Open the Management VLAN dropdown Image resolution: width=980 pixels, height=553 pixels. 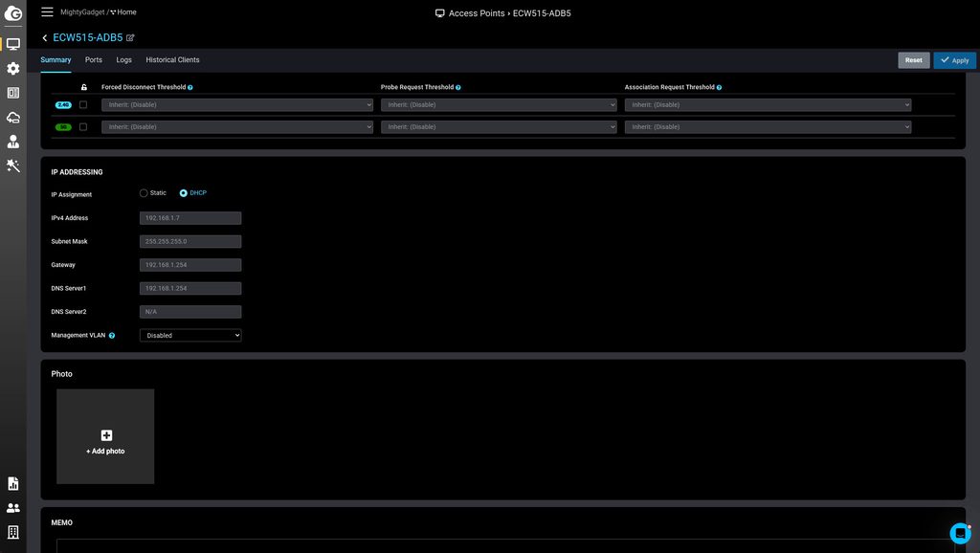(190, 336)
